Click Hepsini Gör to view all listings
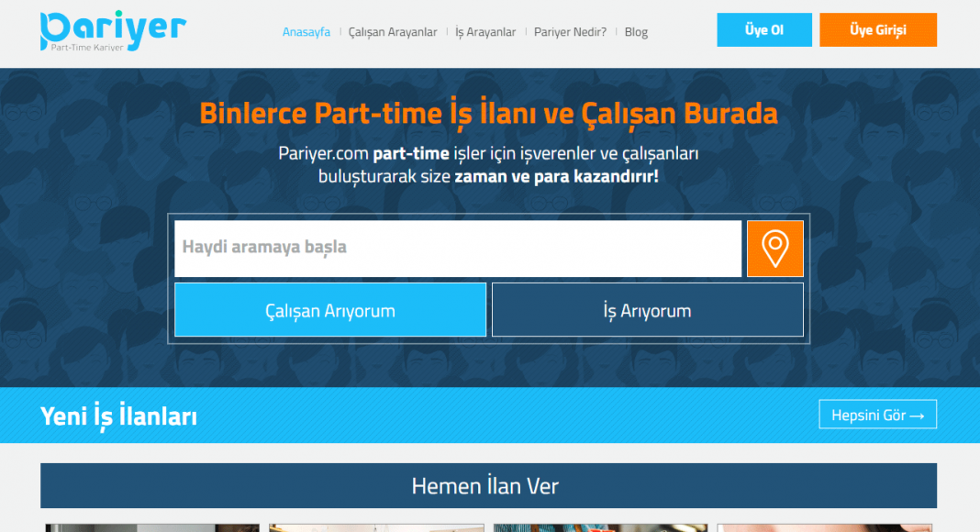Image resolution: width=980 pixels, height=532 pixels. pos(877,415)
